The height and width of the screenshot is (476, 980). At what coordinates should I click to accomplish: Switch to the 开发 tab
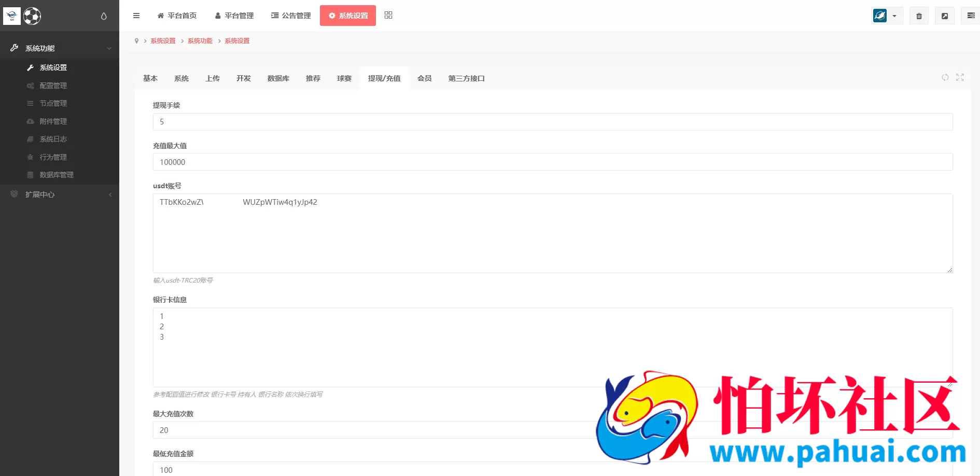(x=244, y=78)
